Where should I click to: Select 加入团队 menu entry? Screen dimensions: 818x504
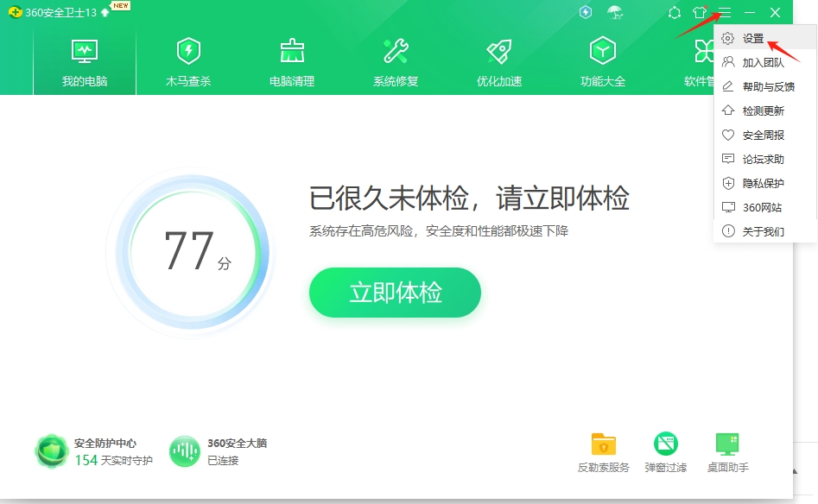click(x=764, y=62)
